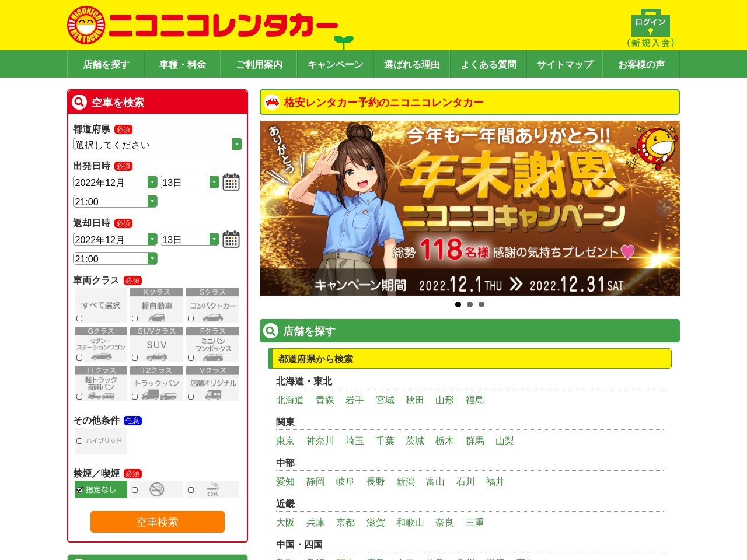
Task: Select the 東京 prefecture link
Action: click(285, 441)
